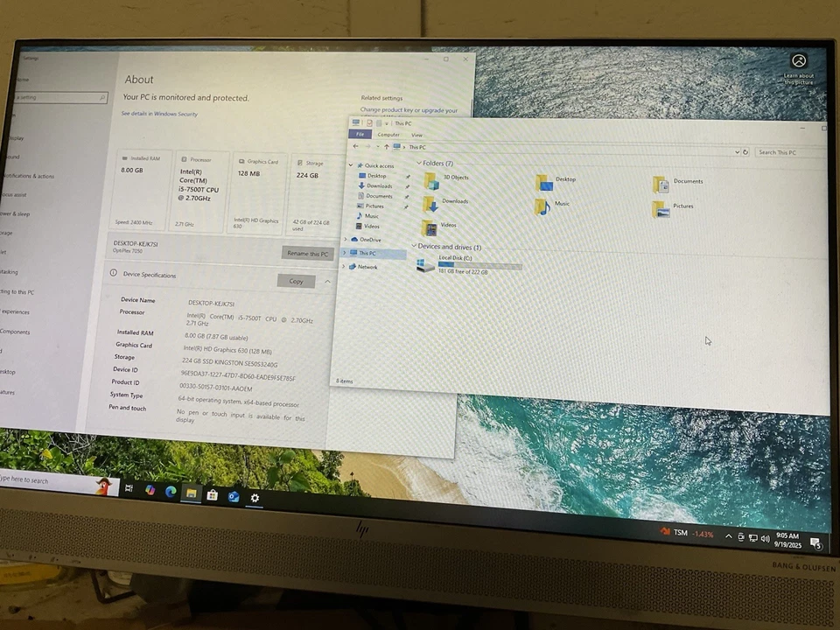Switch to the View tab in File Explorer
This screenshot has width=840, height=630.
pos(417,135)
